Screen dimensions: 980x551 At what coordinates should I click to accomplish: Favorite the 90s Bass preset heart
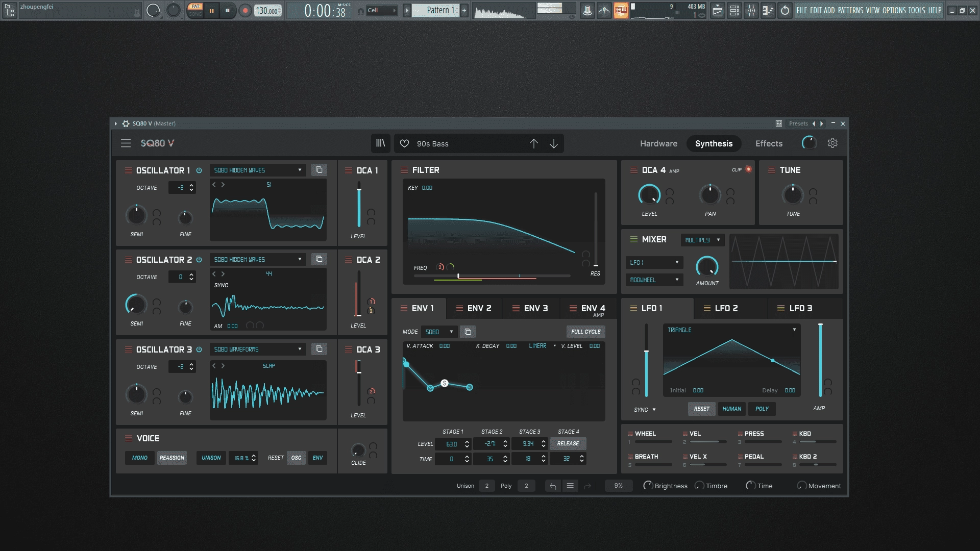[x=404, y=144]
